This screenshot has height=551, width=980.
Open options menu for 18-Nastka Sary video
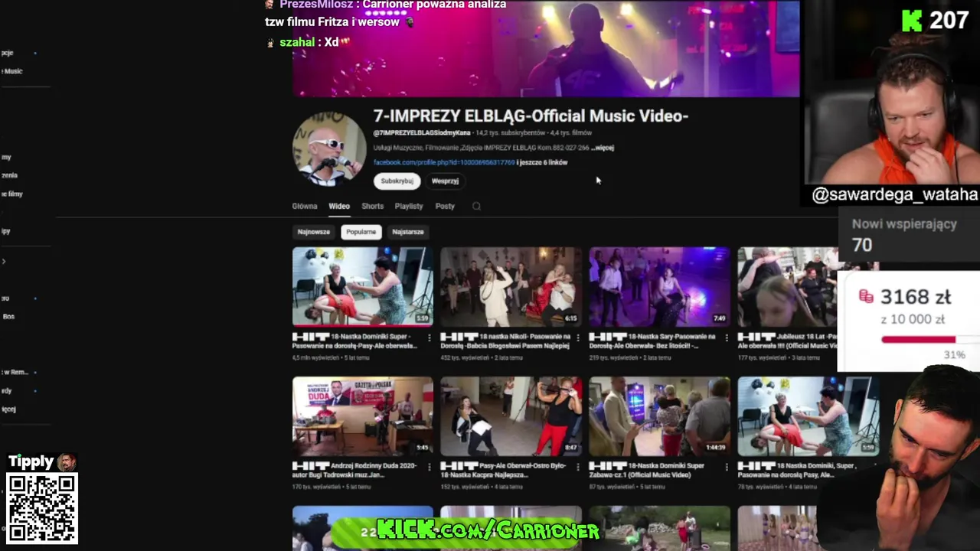[726, 337]
